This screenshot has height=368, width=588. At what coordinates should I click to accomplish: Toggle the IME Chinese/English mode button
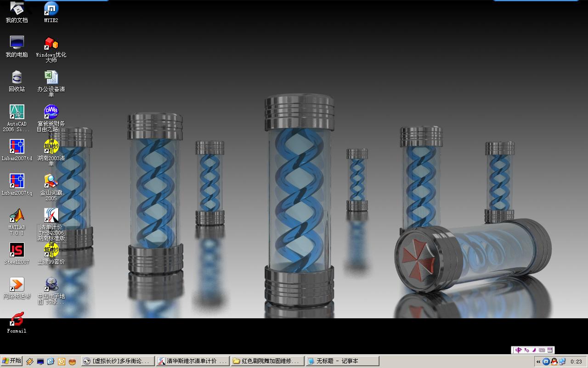519,350
